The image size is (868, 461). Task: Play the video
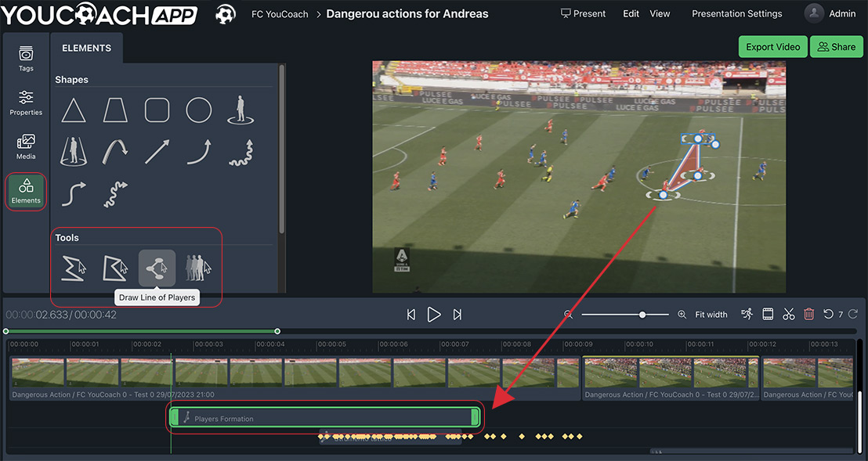pyautogui.click(x=434, y=315)
